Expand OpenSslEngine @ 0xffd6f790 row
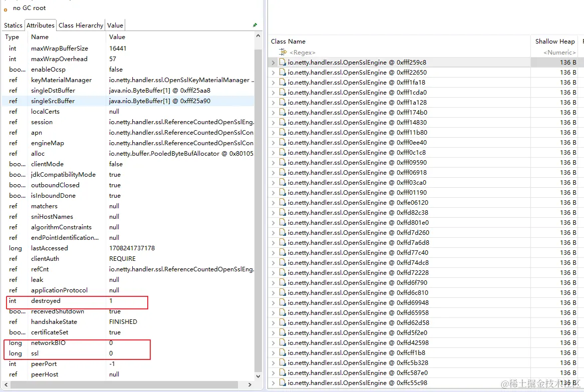 coord(273,283)
